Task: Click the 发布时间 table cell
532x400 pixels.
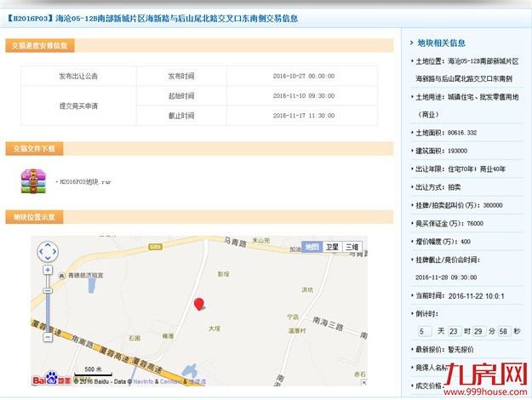Action: 181,76
